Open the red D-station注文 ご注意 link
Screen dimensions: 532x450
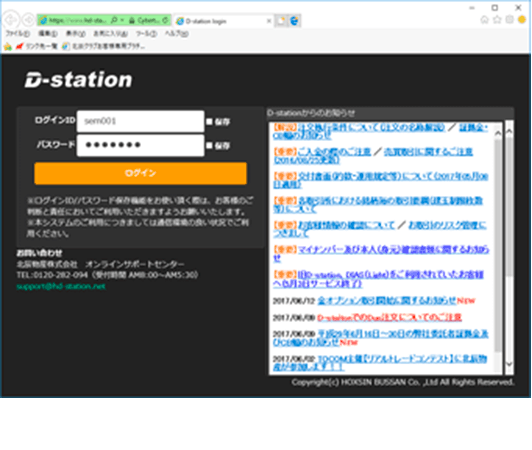point(389,317)
